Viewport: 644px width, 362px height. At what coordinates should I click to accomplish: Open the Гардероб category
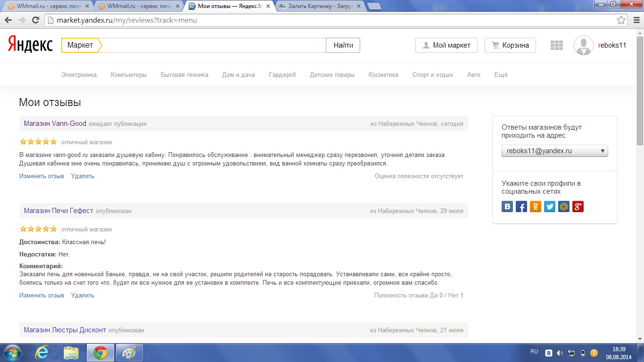(282, 74)
